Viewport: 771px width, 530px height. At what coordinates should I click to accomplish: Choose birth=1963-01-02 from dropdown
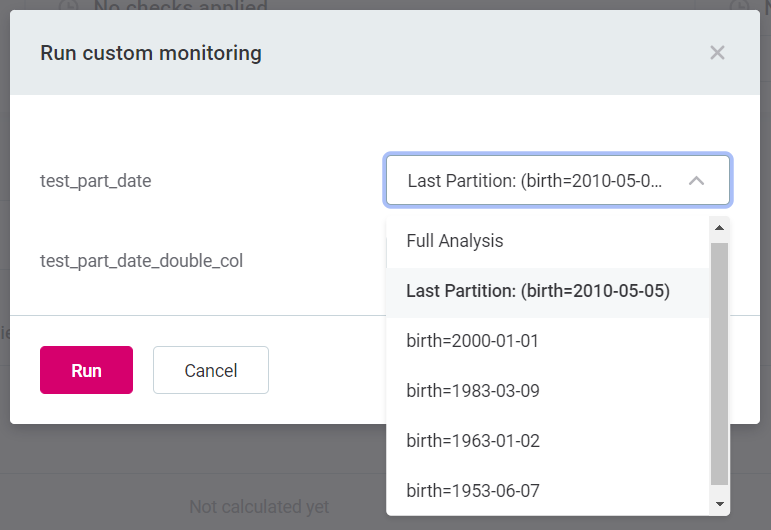(x=472, y=441)
